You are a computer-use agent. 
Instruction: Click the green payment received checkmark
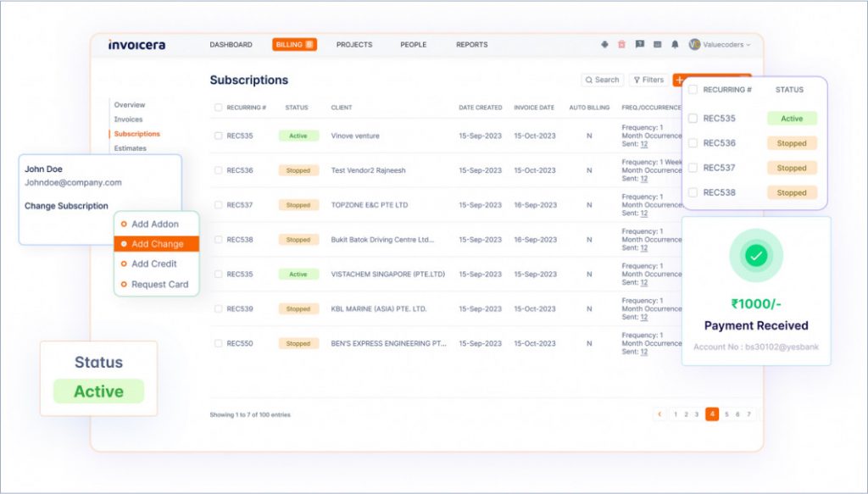click(x=756, y=255)
